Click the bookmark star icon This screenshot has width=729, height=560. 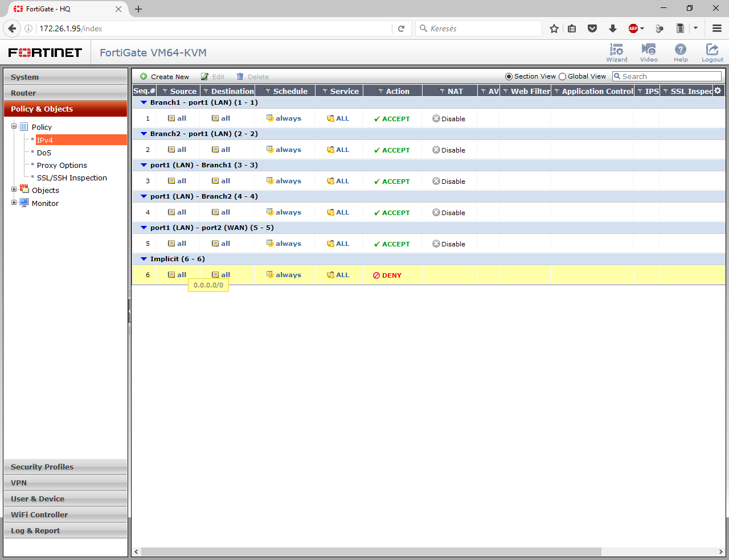(554, 28)
